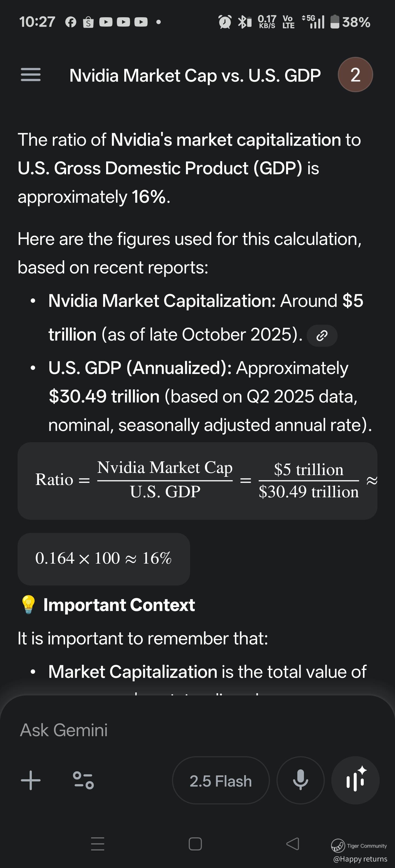Open the source link chip after October 2025

pos(322,336)
